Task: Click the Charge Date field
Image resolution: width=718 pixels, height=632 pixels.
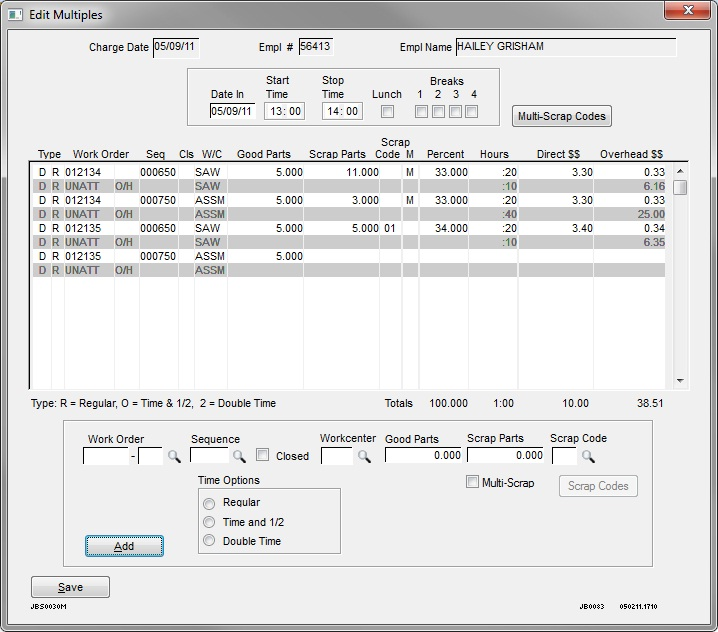Action: click(x=176, y=48)
